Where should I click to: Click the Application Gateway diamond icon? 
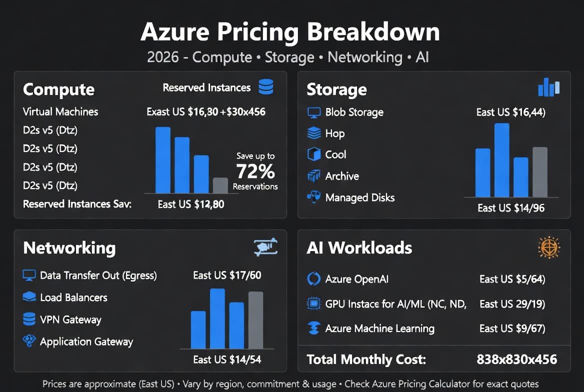tap(29, 340)
